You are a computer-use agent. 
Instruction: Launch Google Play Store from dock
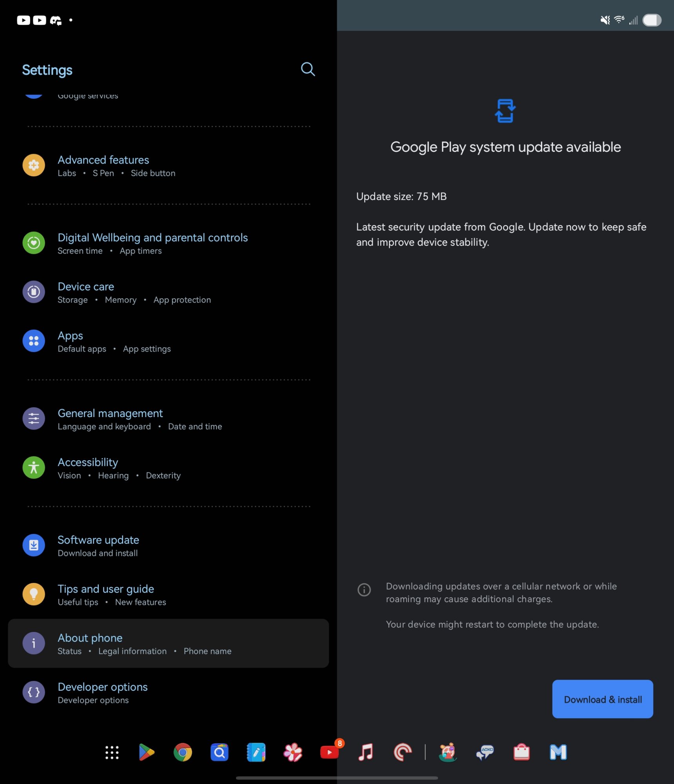146,752
